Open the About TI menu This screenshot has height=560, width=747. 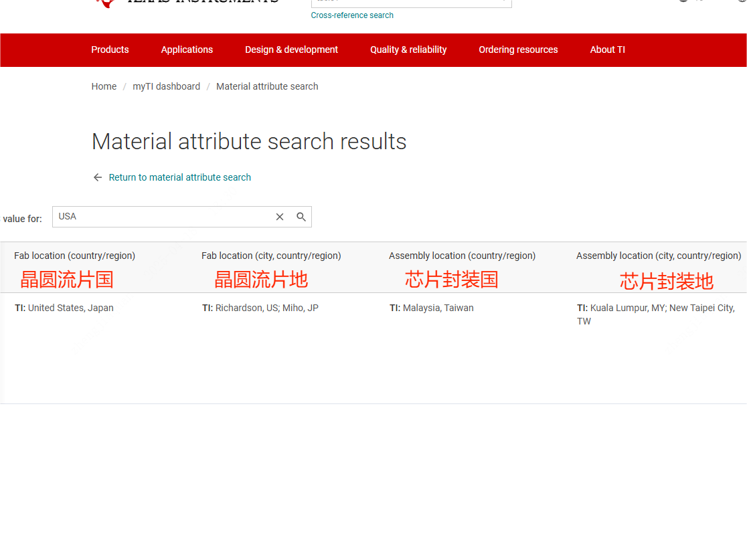point(607,50)
